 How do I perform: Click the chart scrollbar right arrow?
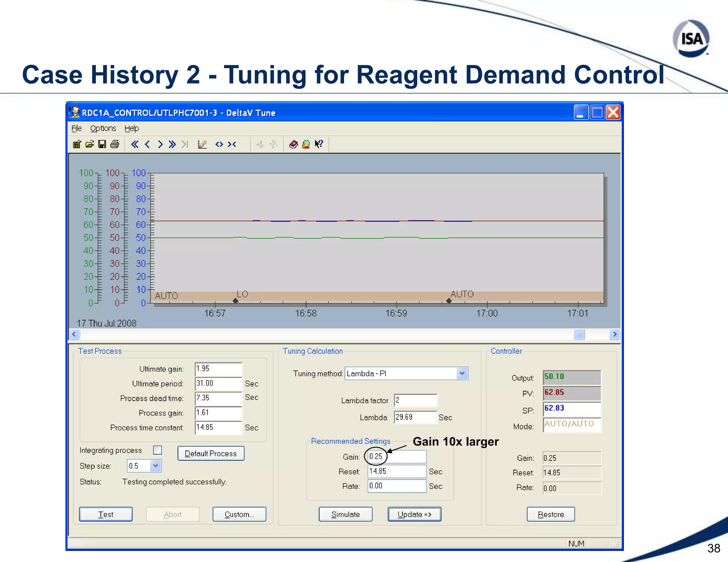(x=615, y=334)
